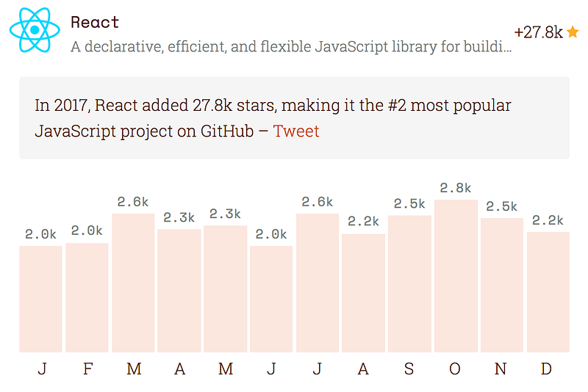Select the N month label under chart

(501, 369)
